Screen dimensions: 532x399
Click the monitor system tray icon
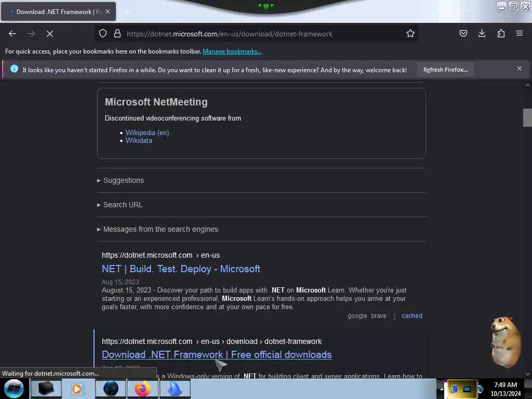pyautogui.click(x=467, y=389)
